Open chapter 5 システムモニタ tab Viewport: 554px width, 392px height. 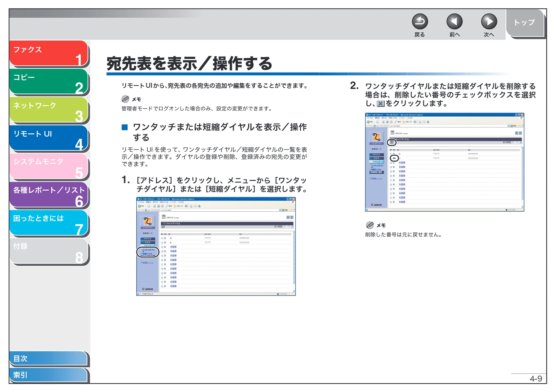(49, 166)
